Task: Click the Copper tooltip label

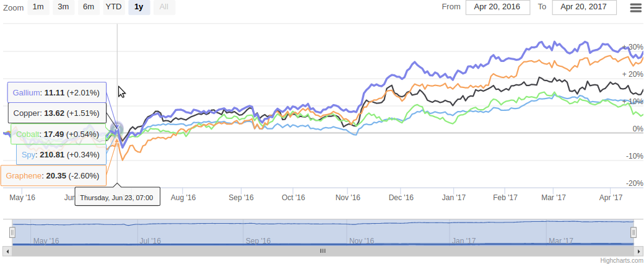Action: pos(56,113)
